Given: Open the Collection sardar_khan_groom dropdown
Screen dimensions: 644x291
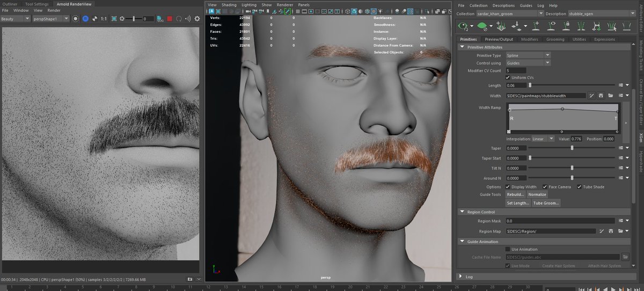Looking at the screenshot, I should [509, 13].
